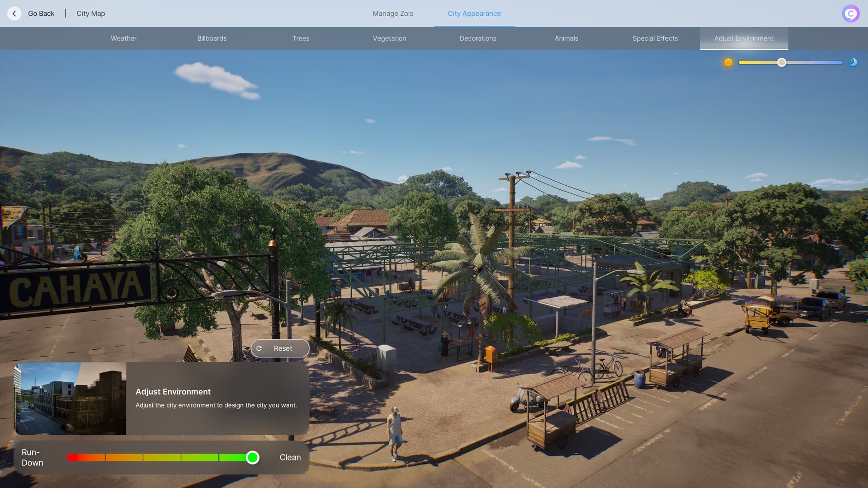Open the Vegetation tab
This screenshot has height=488, width=868.
389,38
